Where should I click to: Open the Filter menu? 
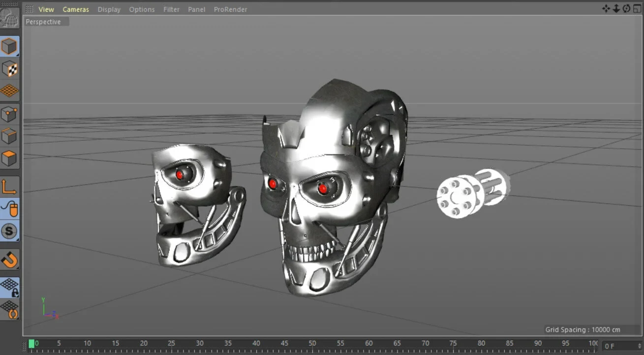coord(171,9)
